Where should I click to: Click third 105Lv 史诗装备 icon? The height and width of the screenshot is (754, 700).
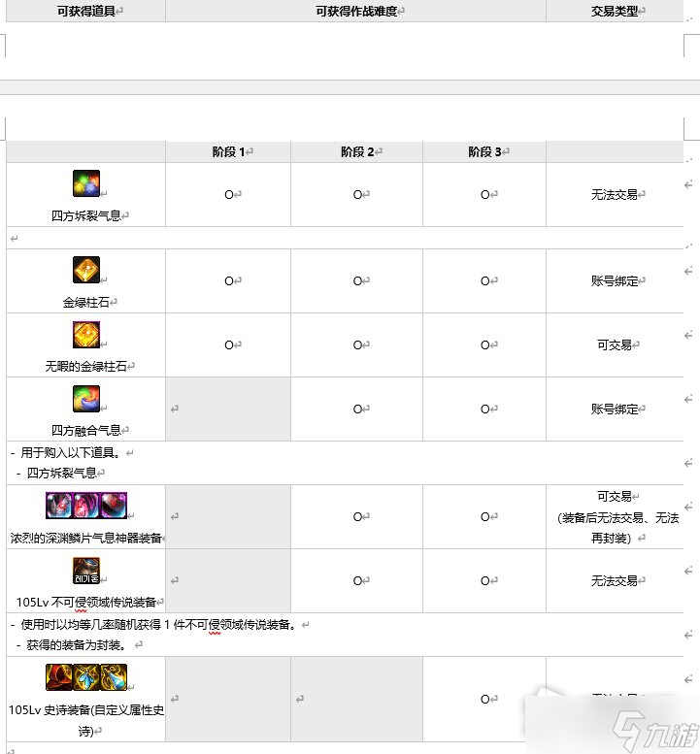(x=114, y=677)
